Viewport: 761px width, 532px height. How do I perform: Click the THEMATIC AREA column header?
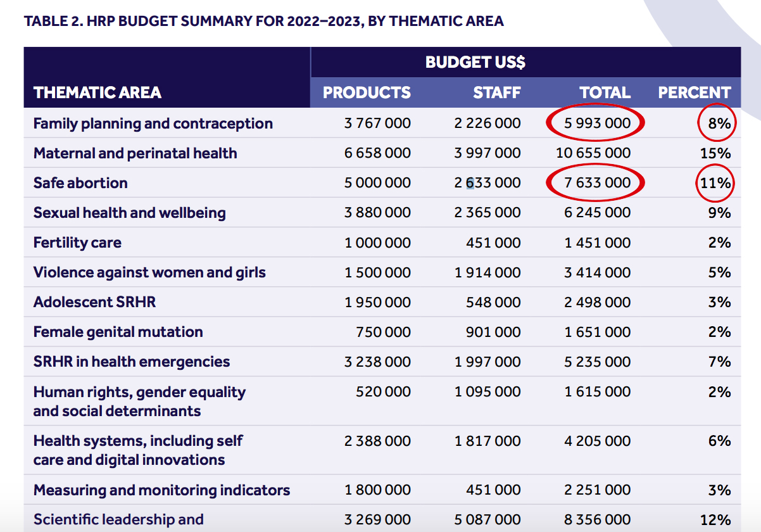click(x=97, y=92)
